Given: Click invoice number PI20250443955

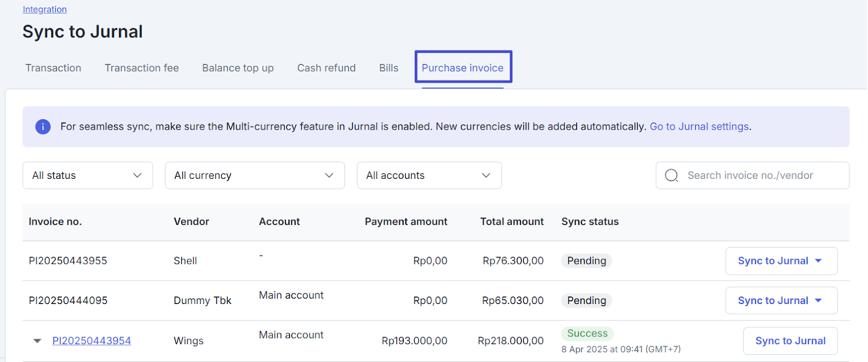Looking at the screenshot, I should pos(68,261).
